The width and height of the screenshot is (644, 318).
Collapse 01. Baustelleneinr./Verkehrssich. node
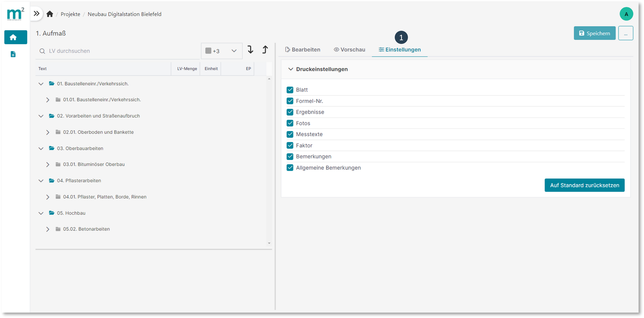(x=41, y=84)
